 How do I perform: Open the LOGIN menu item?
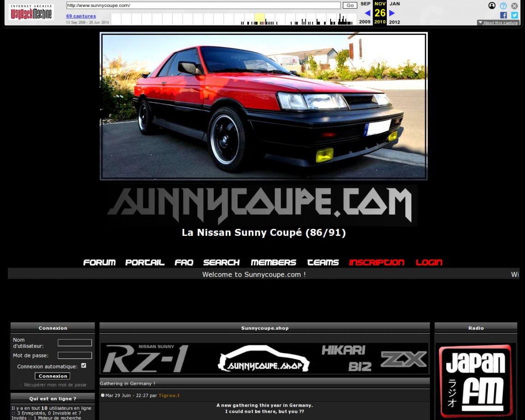coord(429,262)
